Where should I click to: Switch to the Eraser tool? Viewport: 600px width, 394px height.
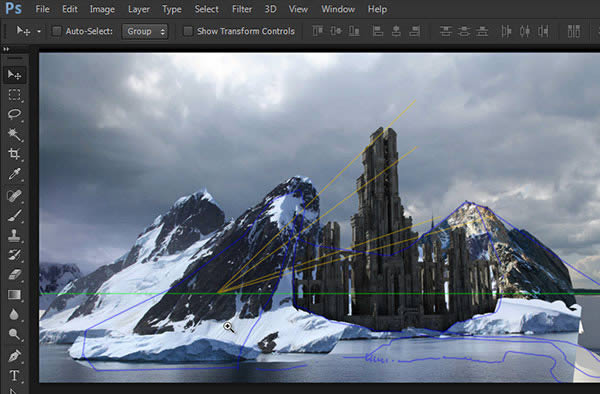click(x=15, y=274)
